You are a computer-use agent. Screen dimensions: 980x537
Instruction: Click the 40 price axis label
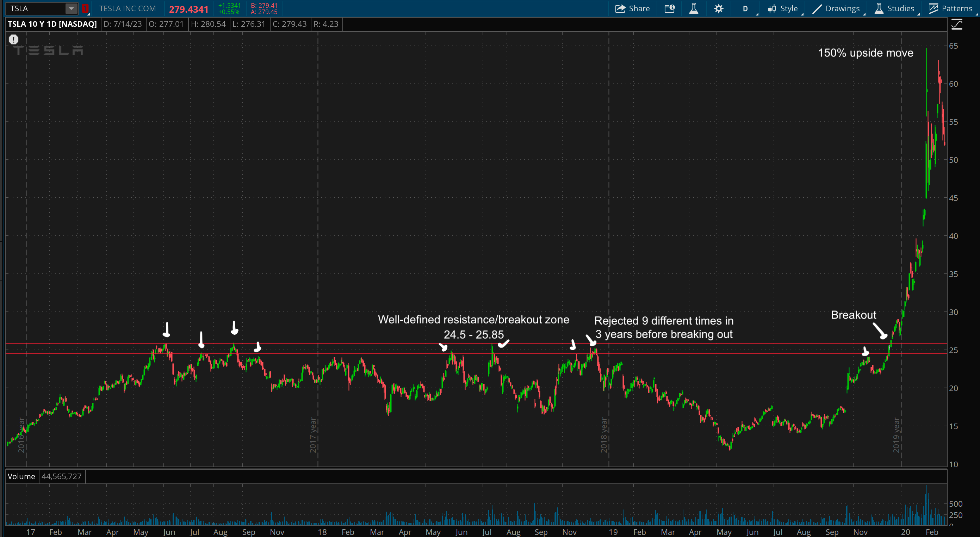coord(953,236)
